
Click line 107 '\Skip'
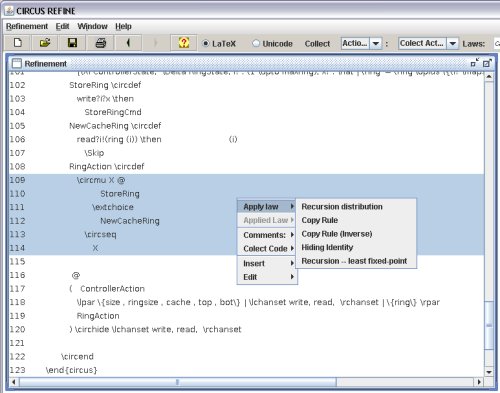pyautogui.click(x=94, y=153)
